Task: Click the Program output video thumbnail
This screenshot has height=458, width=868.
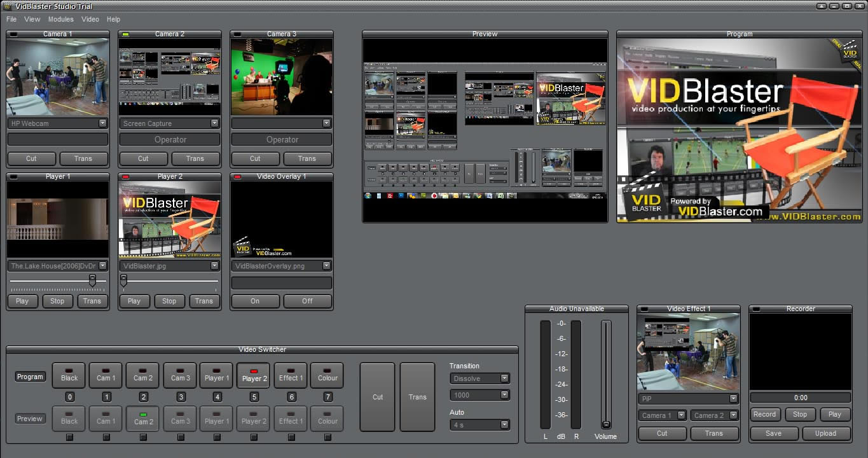Action: click(x=739, y=130)
